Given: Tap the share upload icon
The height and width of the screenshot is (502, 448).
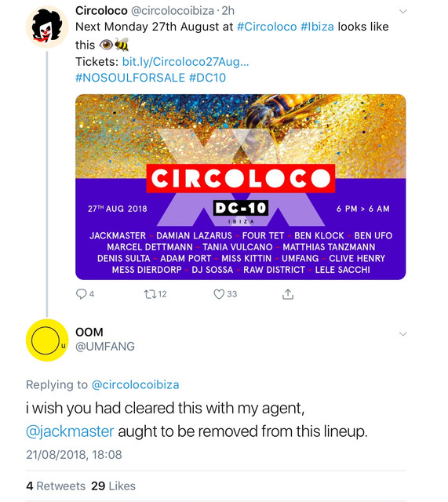Looking at the screenshot, I should click(288, 294).
